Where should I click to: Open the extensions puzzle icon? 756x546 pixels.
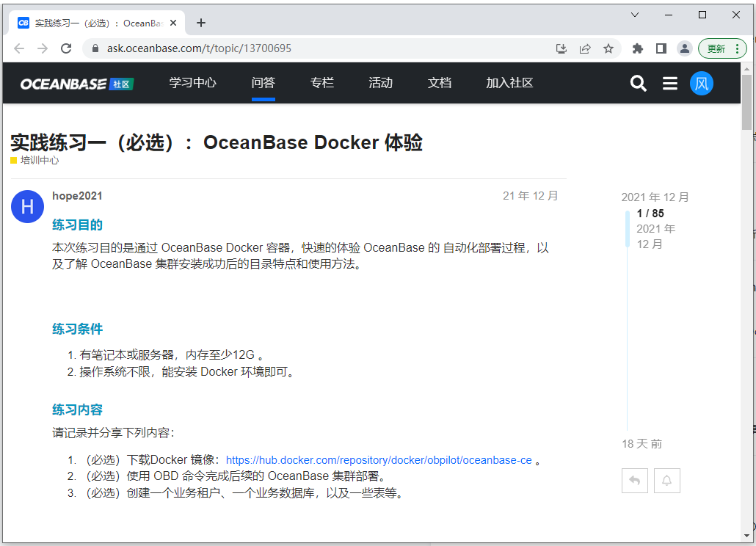[x=637, y=48]
